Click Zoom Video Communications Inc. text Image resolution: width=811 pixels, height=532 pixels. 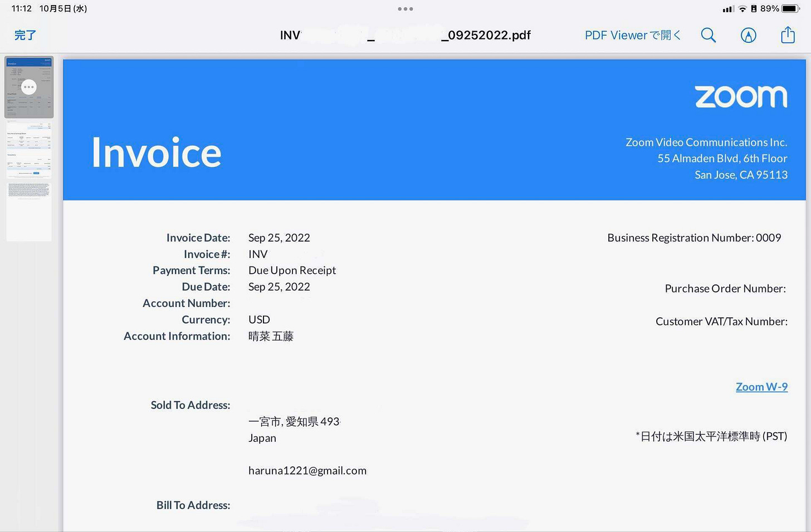pos(706,142)
